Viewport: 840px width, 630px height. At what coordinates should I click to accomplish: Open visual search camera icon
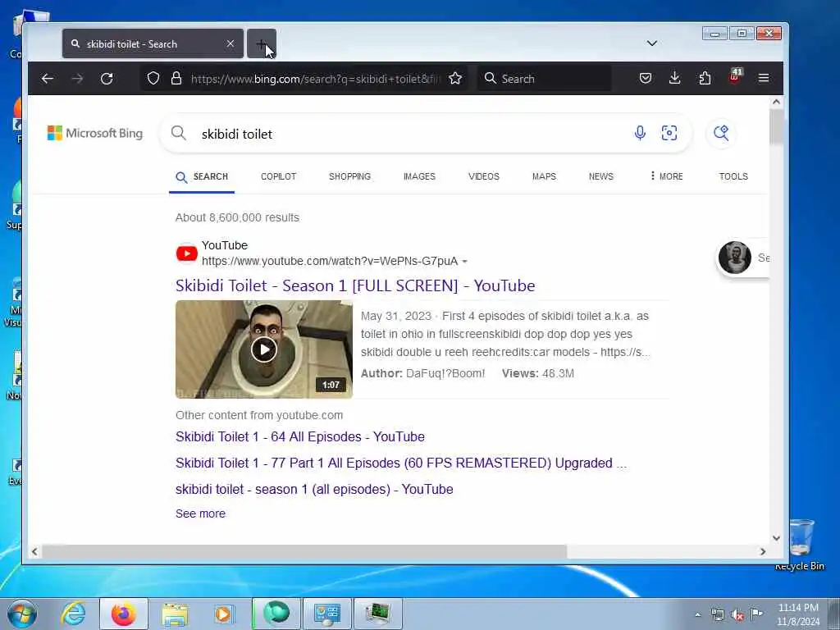coord(669,133)
